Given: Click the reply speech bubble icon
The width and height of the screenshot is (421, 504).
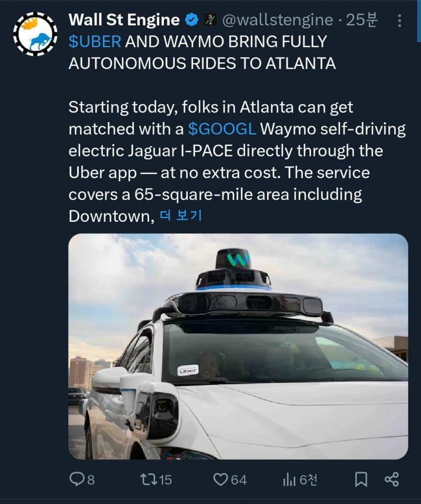Looking at the screenshot, I should pos(76,479).
